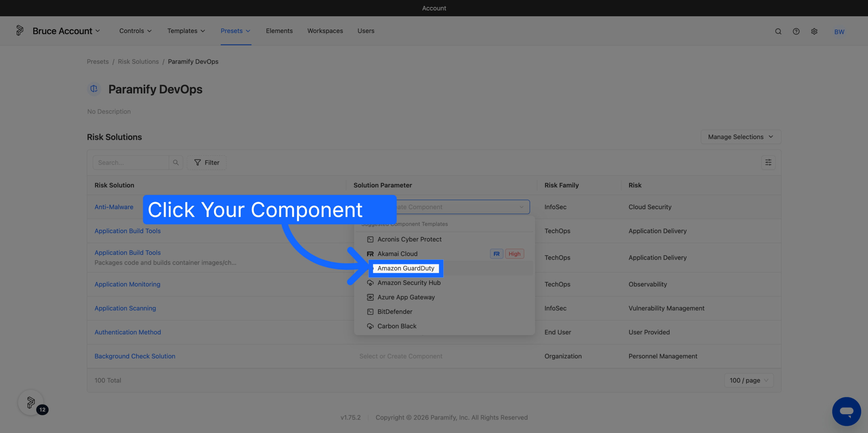The image size is (868, 433).
Task: Open the Presets breadcrumb link
Action: click(x=98, y=62)
